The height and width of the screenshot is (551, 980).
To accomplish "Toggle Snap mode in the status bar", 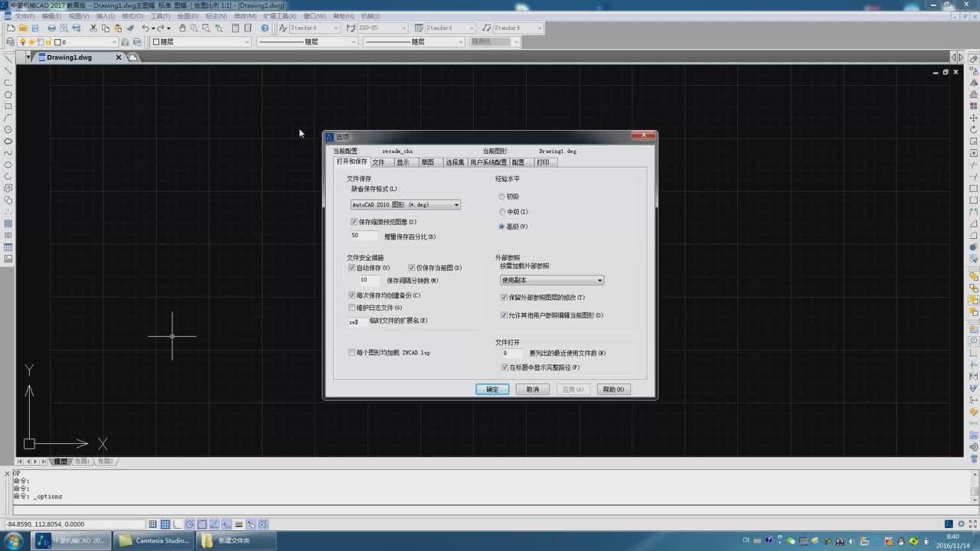I will [153, 524].
